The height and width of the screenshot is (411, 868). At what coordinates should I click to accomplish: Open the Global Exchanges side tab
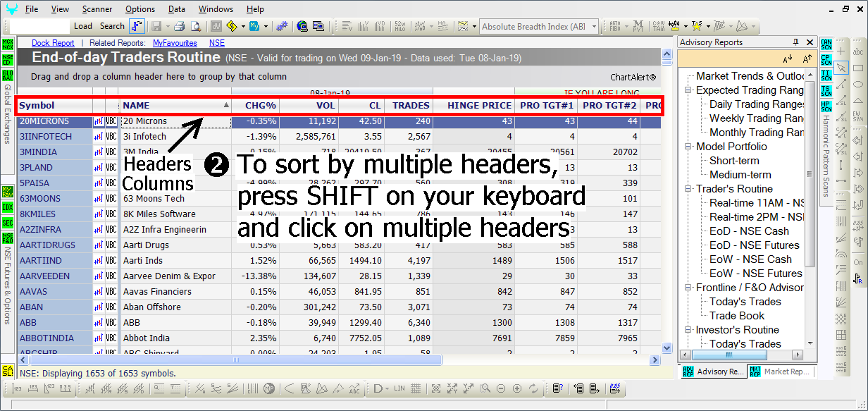[x=8, y=113]
